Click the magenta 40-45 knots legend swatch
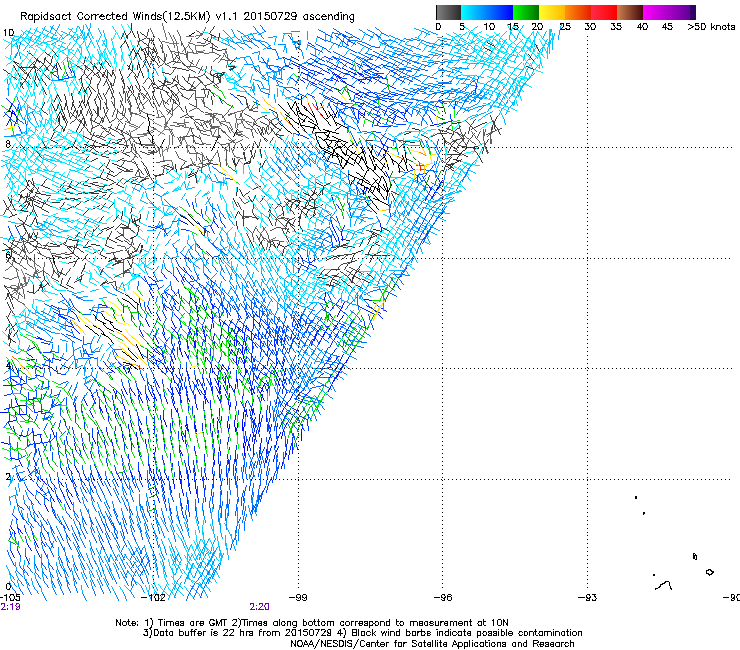Viewport: 740px width, 650px height. pos(656,12)
